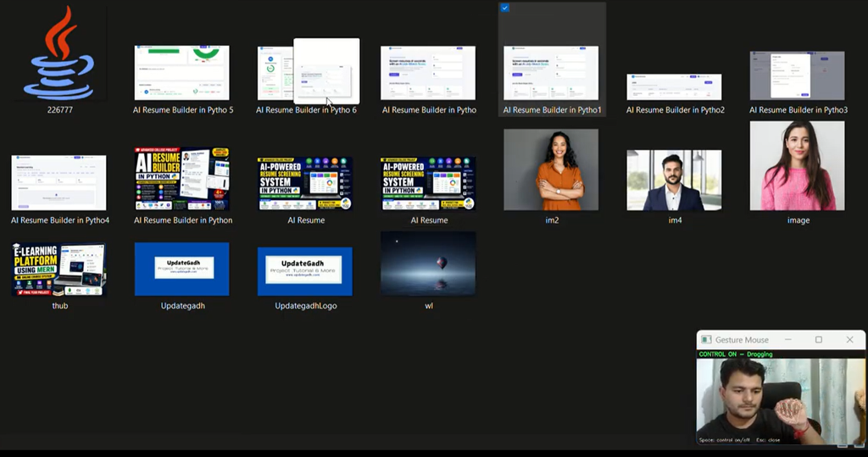Select AI Resume Builder in Pytho3 thumbnail
Viewport: 868px width, 457px height.
tap(797, 75)
